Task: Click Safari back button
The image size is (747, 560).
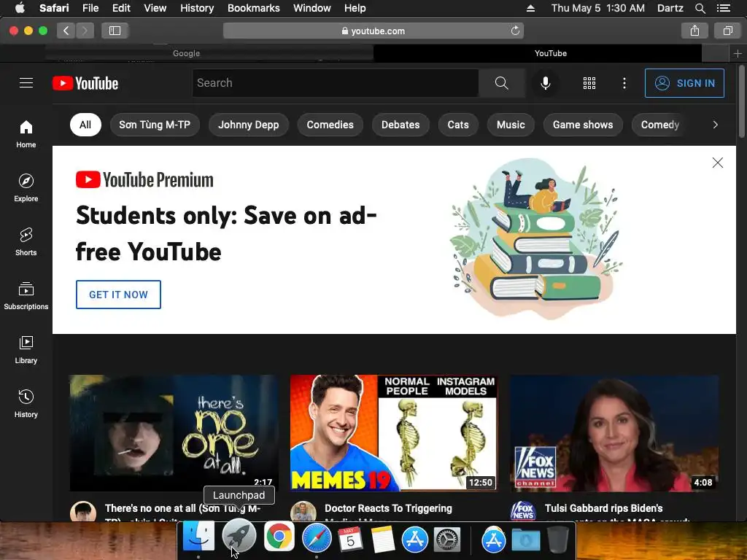Action: pyautogui.click(x=66, y=31)
